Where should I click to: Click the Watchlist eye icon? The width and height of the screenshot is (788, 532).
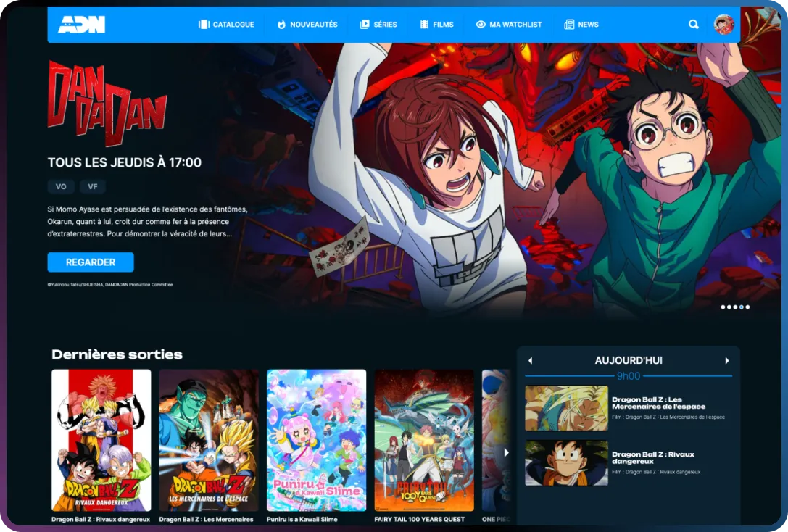481,24
